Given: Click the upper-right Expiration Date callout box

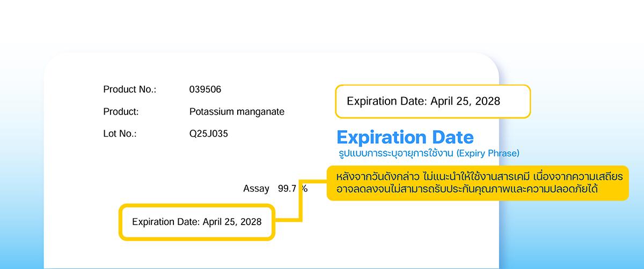Looking at the screenshot, I should point(433,101).
